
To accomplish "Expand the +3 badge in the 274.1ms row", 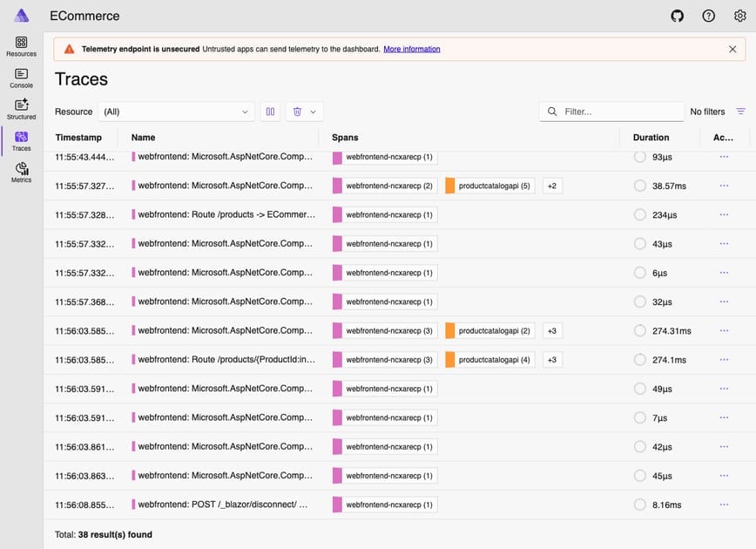I will tap(552, 359).
